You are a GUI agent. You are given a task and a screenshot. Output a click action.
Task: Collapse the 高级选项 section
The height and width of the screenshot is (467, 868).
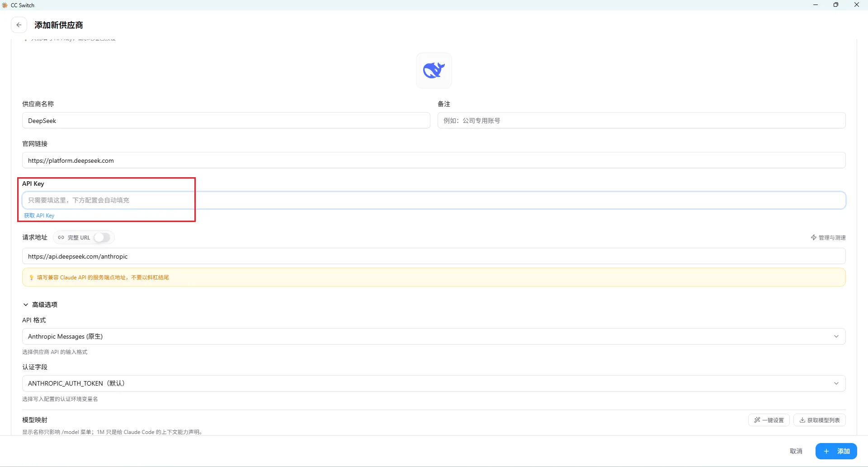pyautogui.click(x=40, y=305)
